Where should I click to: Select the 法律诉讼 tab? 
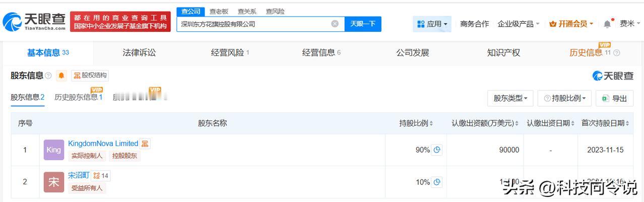click(139, 52)
